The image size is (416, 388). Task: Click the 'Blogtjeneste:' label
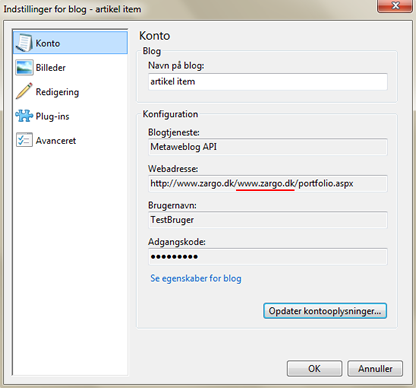pos(174,132)
